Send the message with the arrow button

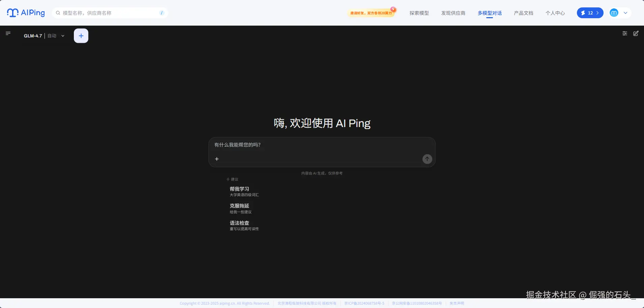[427, 159]
